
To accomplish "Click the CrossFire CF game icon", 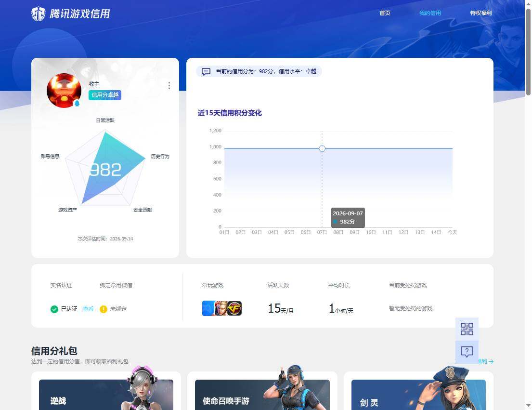I will click(x=234, y=308).
